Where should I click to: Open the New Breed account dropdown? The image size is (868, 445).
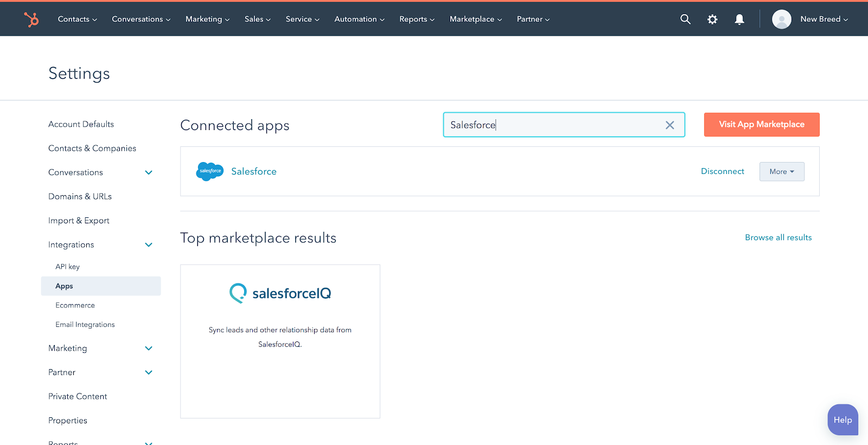coord(824,19)
